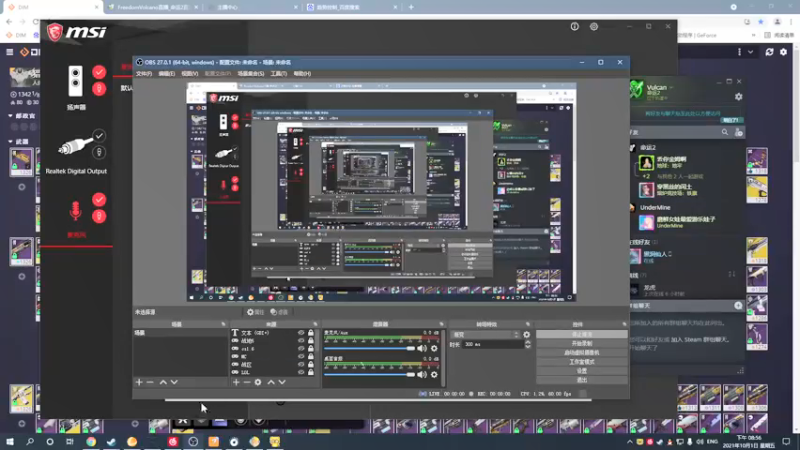This screenshot has height=450, width=800.
Task: Click the stop streaming button in OBS controls
Action: click(x=582, y=335)
